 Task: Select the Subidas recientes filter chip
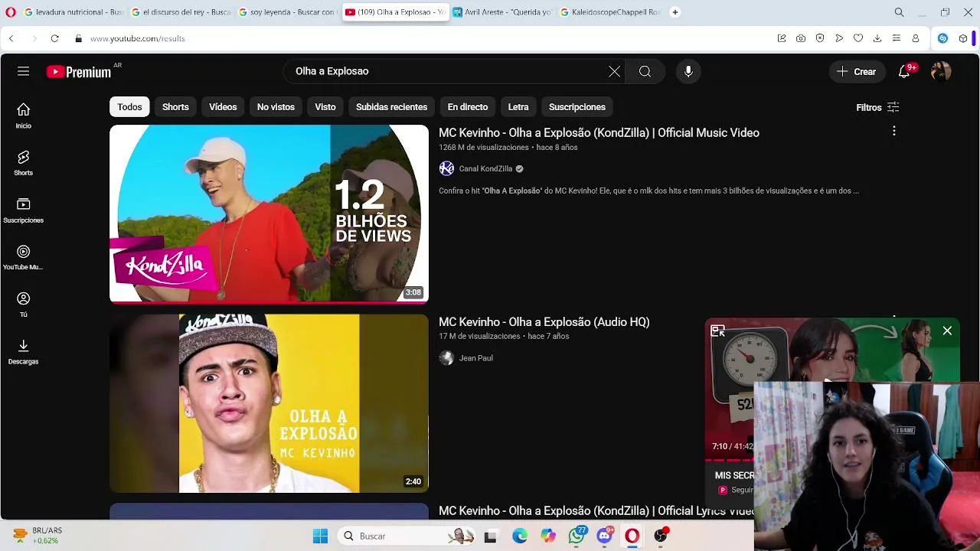point(391,107)
